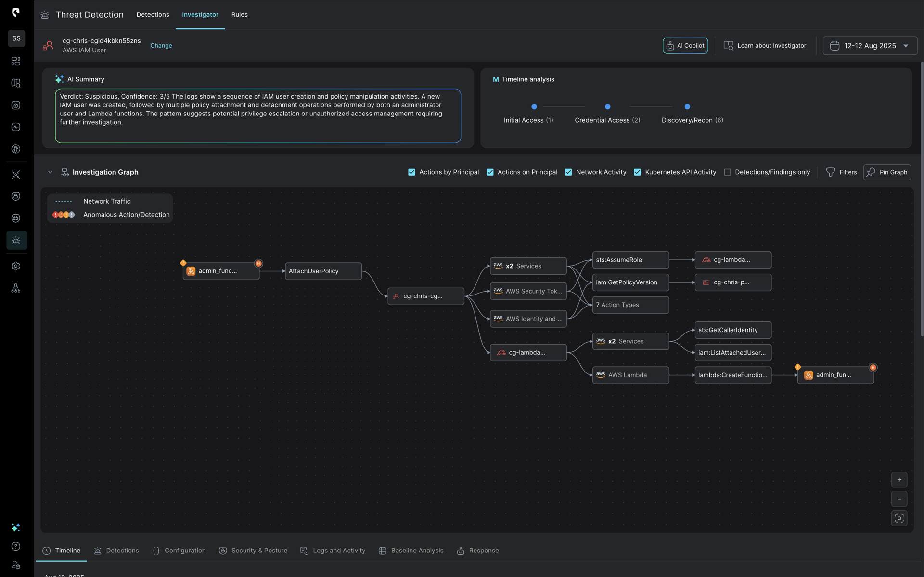924x577 pixels.
Task: Open the dashboard icon in the sidebar
Action: tap(16, 61)
